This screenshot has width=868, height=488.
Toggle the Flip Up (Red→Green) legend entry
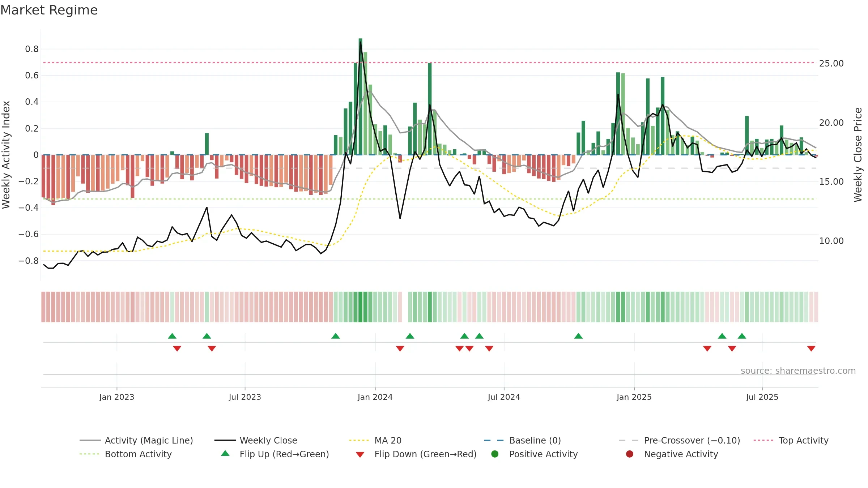pos(275,454)
